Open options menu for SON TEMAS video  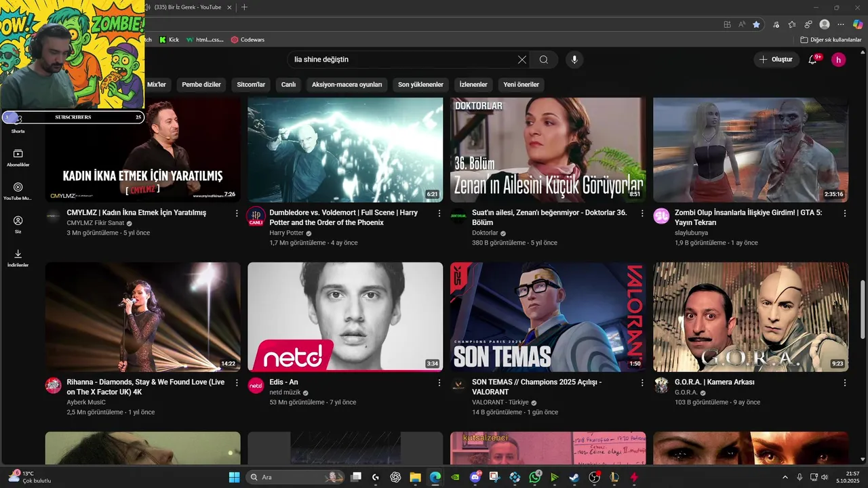click(642, 382)
